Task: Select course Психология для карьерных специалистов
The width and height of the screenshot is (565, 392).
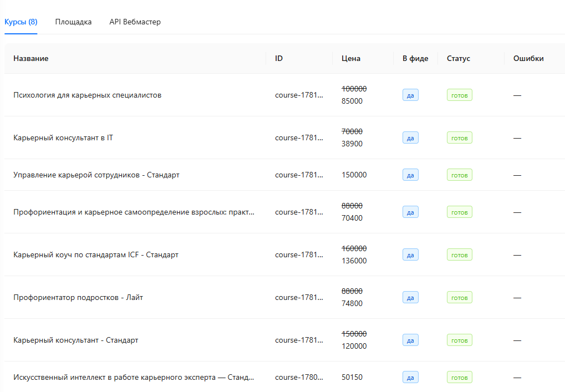Action: [88, 95]
